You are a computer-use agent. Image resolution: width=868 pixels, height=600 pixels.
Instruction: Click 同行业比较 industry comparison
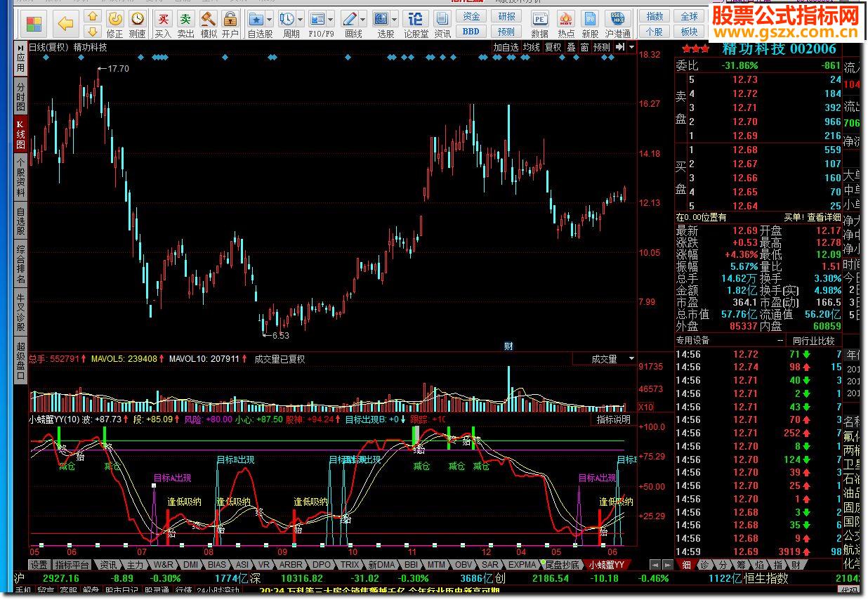pos(814,341)
